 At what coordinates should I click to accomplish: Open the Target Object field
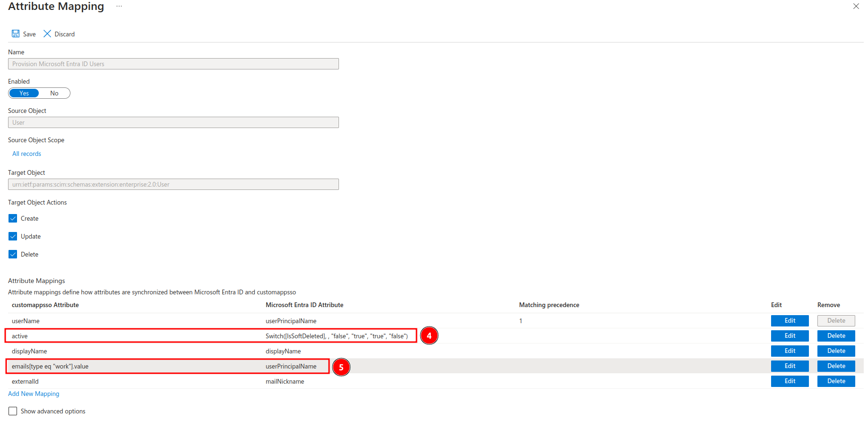click(x=173, y=184)
